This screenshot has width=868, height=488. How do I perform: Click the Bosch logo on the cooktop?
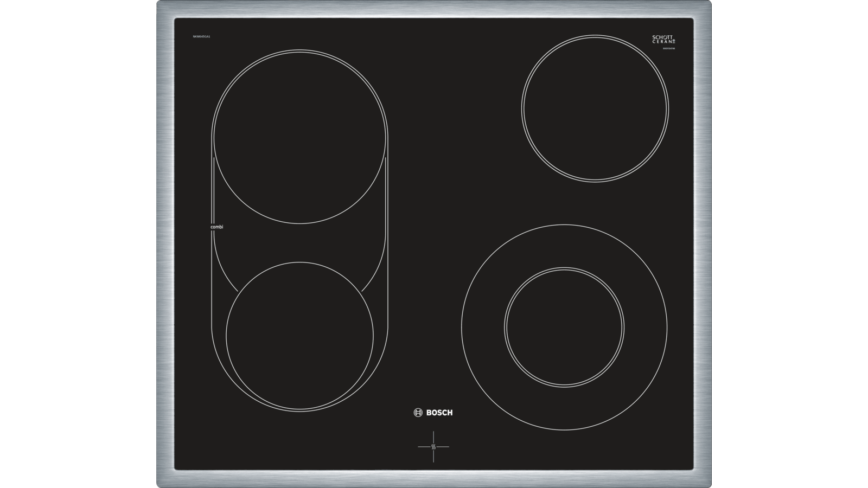433,413
